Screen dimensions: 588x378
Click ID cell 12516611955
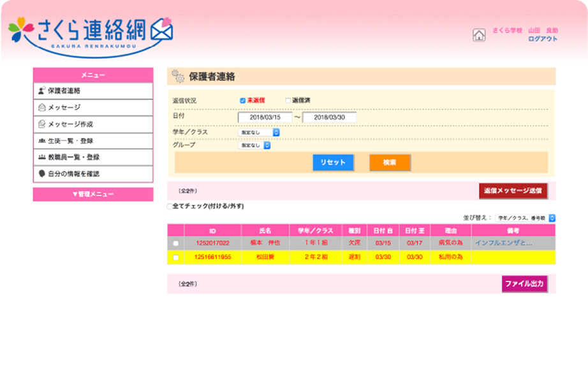coord(212,257)
